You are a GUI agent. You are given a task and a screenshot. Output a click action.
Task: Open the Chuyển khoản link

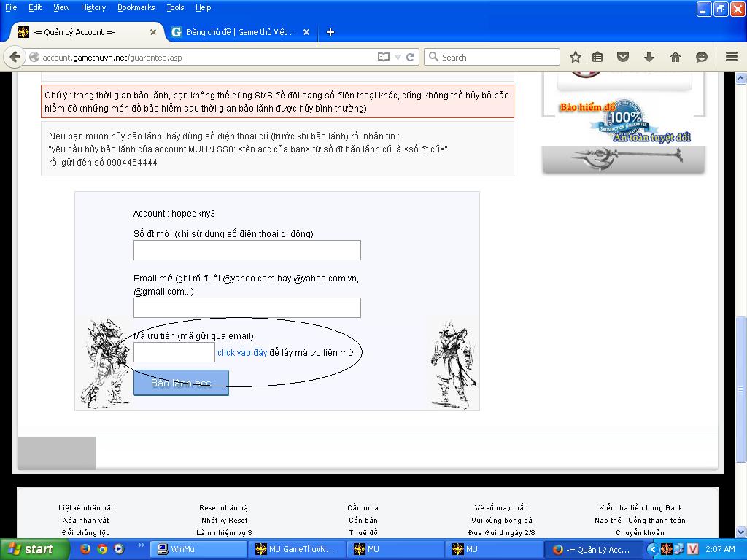pyautogui.click(x=640, y=533)
